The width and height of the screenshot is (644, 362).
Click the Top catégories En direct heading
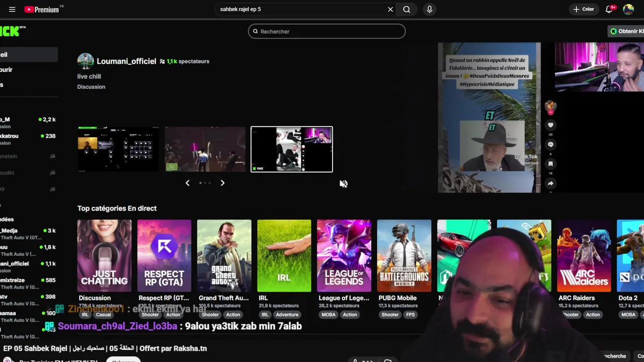[x=117, y=208]
